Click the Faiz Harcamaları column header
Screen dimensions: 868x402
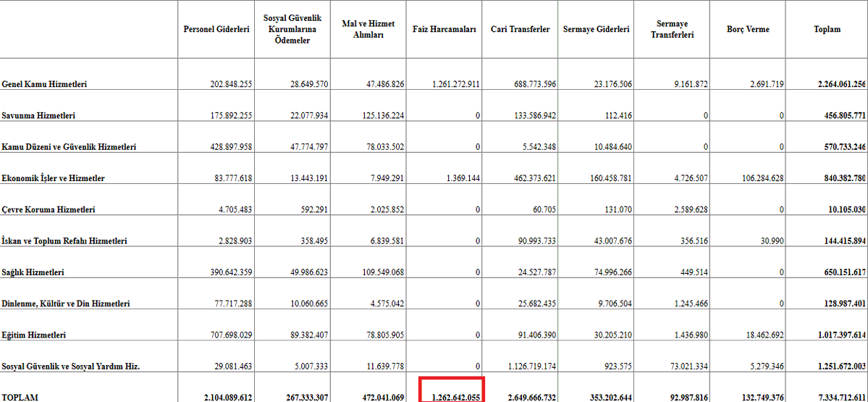(444, 30)
